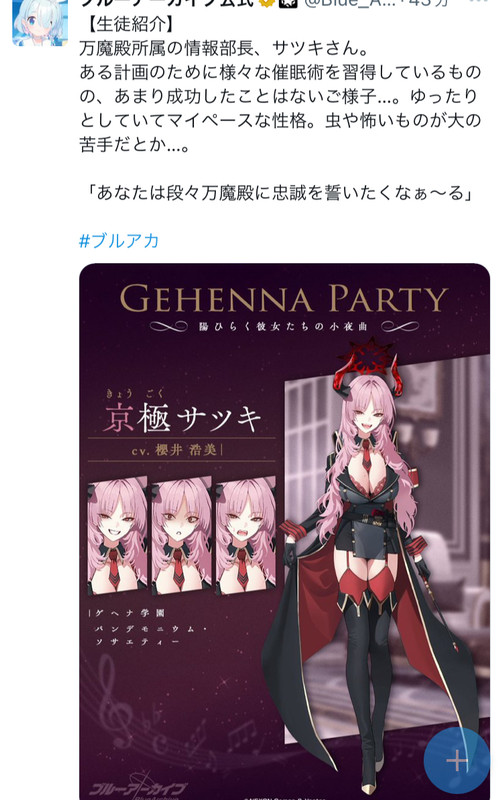Open the Blue Archive account avatar
Screen dimensions: 503x800
pyautogui.click(x=40, y=21)
